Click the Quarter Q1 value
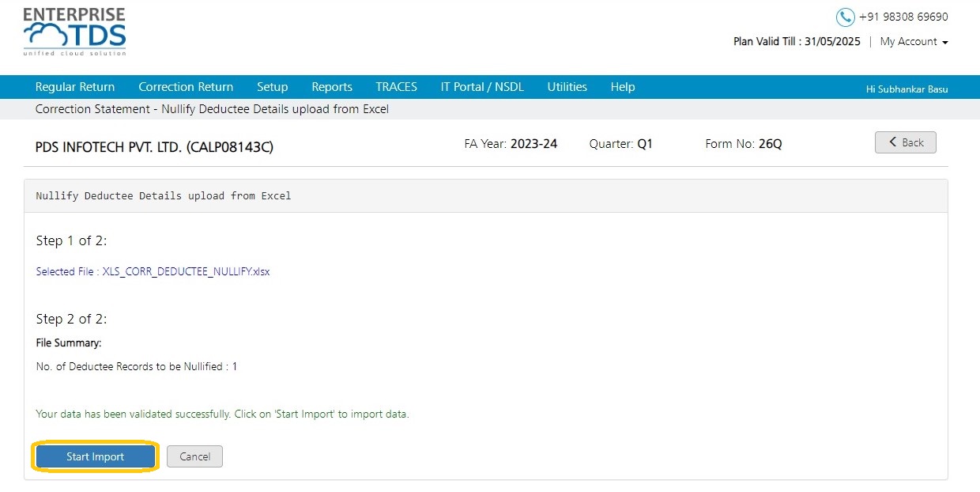 tap(645, 144)
